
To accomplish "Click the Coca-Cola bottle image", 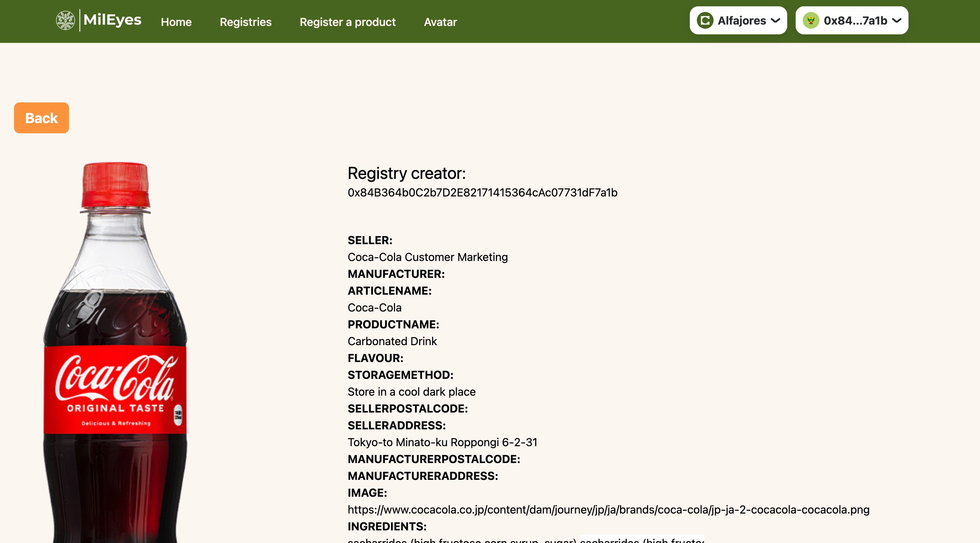I will [x=115, y=352].
